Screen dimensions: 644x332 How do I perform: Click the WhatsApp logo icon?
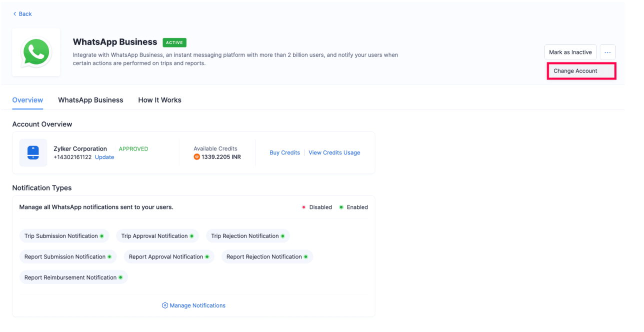click(x=35, y=52)
